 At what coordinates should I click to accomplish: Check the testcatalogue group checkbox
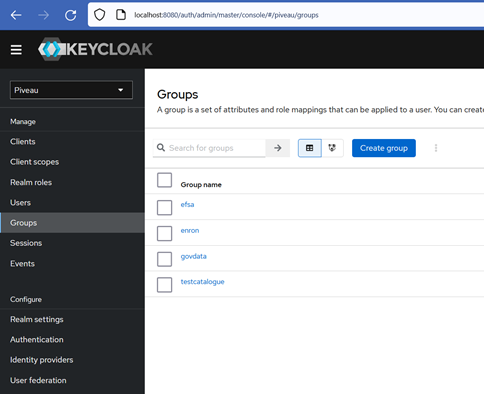pyautogui.click(x=164, y=285)
